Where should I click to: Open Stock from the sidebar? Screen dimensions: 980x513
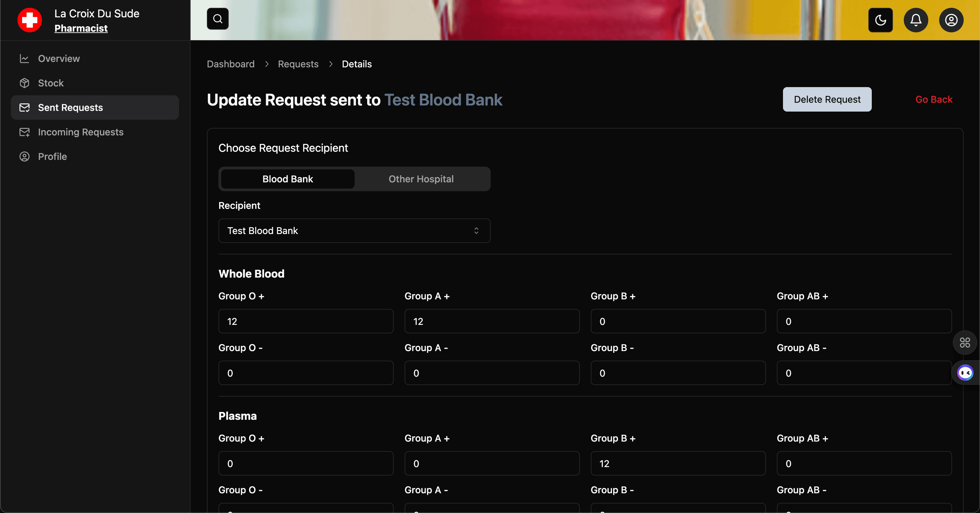pyautogui.click(x=51, y=83)
